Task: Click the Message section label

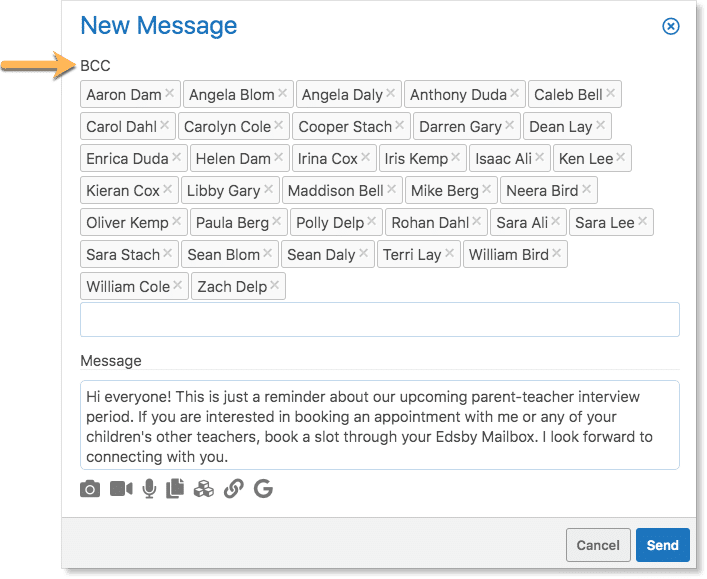Action: point(111,361)
